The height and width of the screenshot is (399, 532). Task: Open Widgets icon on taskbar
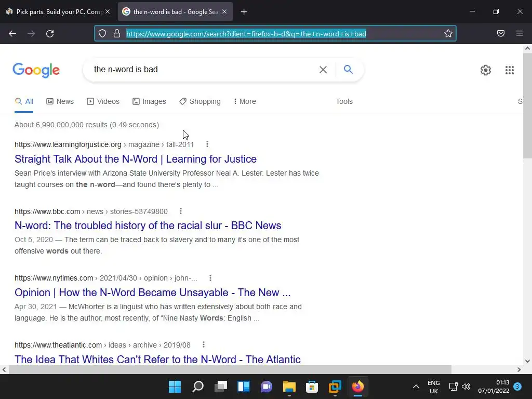(x=244, y=387)
